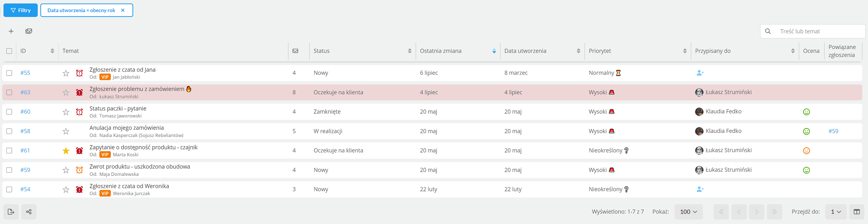Star ticket #60 as favorite
This screenshot has width=868, height=224.
coord(66,112)
